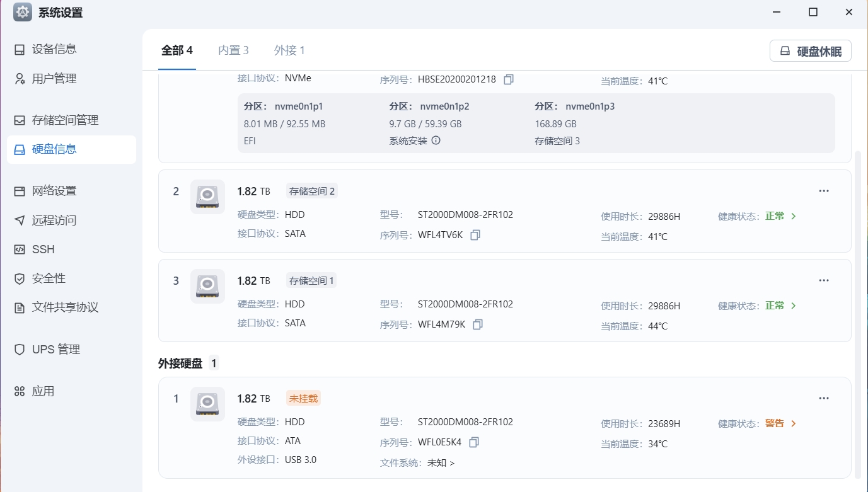The height and width of the screenshot is (492, 868).
Task: Switch to the 全部 4 tab
Action: pos(177,50)
